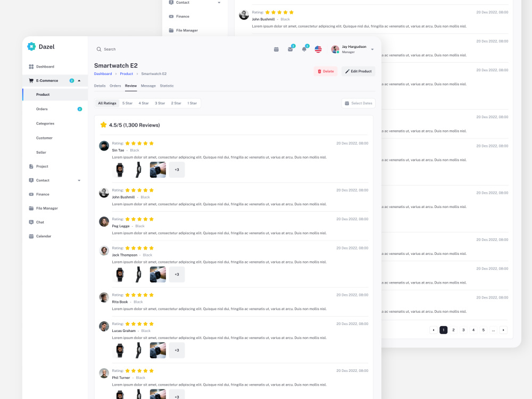Open the Calendar sidebar icon
The height and width of the screenshot is (399, 532).
31,236
